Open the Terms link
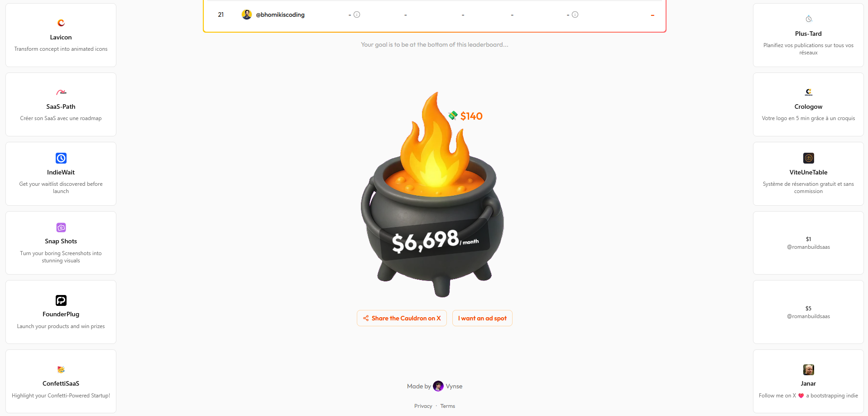The height and width of the screenshot is (416, 868). [x=448, y=406]
